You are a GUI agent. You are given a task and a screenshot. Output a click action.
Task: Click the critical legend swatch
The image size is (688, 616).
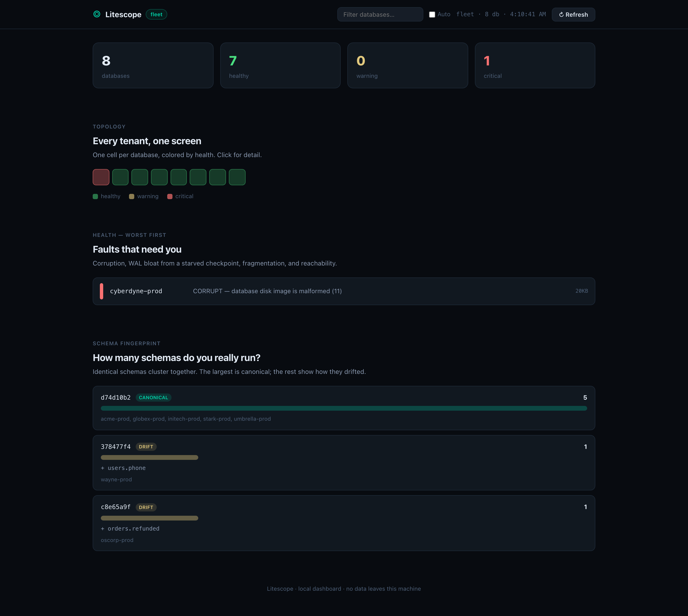[x=170, y=197]
